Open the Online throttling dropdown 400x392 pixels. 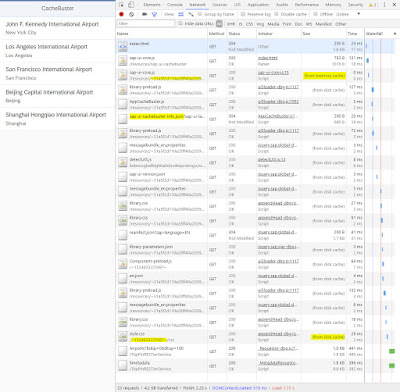click(348, 14)
